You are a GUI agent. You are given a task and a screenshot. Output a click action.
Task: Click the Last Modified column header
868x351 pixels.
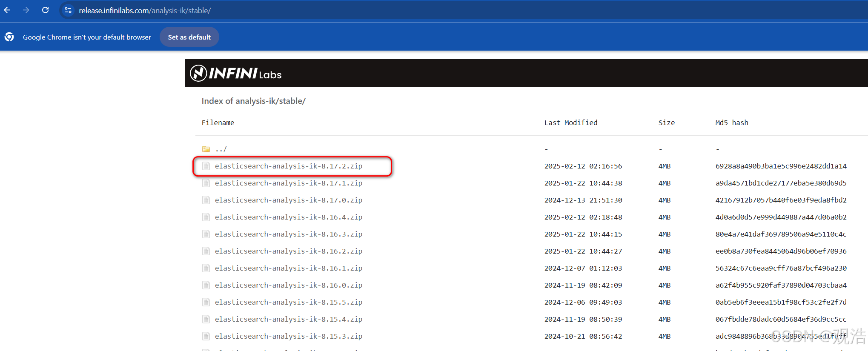pyautogui.click(x=571, y=123)
